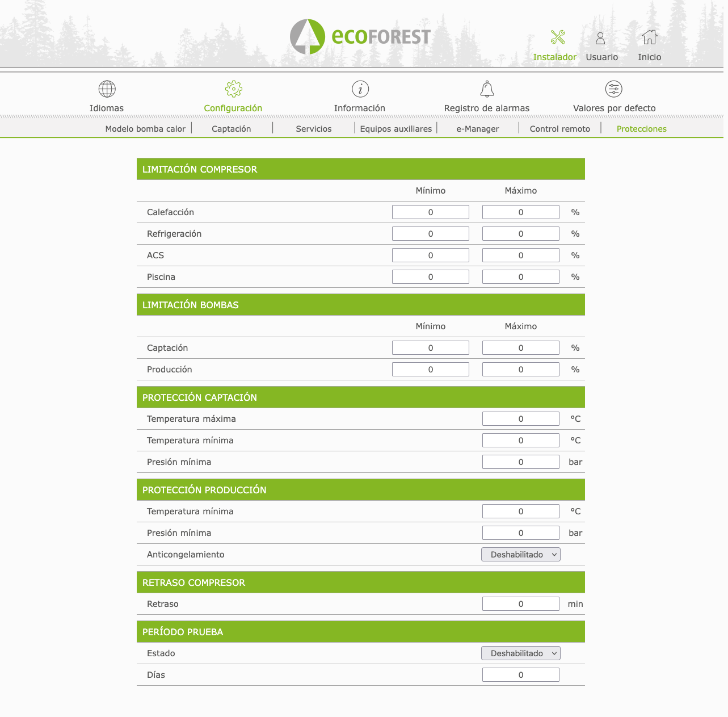Click Valores por defecto sliders icon

(x=614, y=89)
